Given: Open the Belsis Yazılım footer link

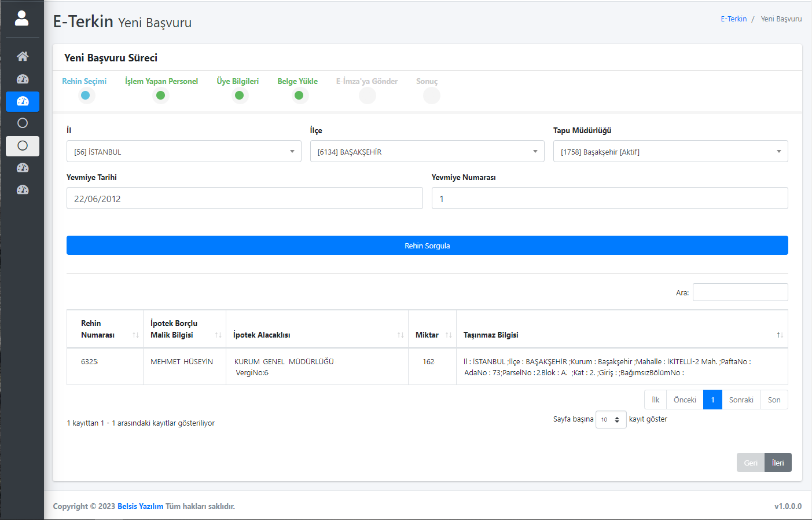Looking at the screenshot, I should [x=140, y=506].
